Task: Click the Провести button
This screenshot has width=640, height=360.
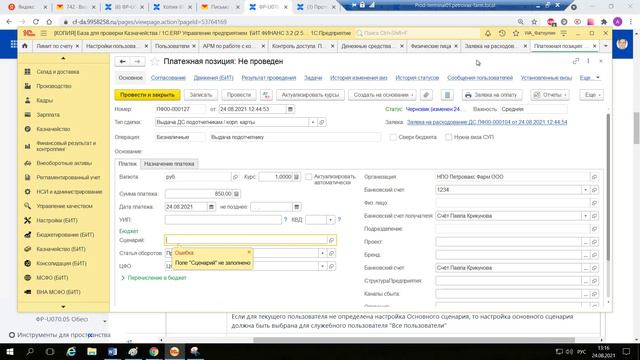Action: tap(239, 95)
